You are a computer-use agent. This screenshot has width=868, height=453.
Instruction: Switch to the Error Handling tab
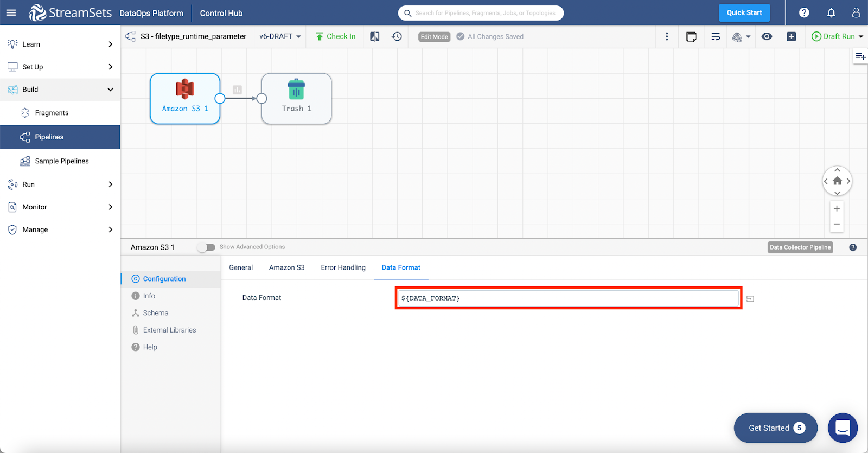343,267
